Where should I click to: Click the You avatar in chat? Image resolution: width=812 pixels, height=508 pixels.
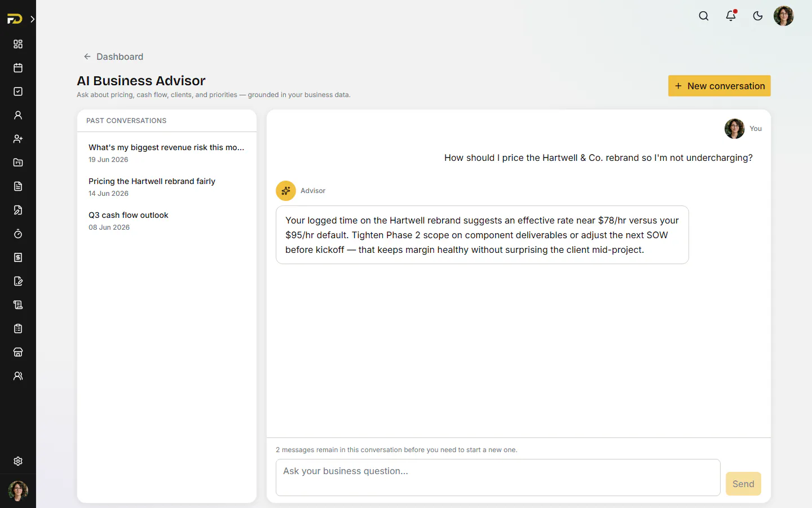coord(735,129)
